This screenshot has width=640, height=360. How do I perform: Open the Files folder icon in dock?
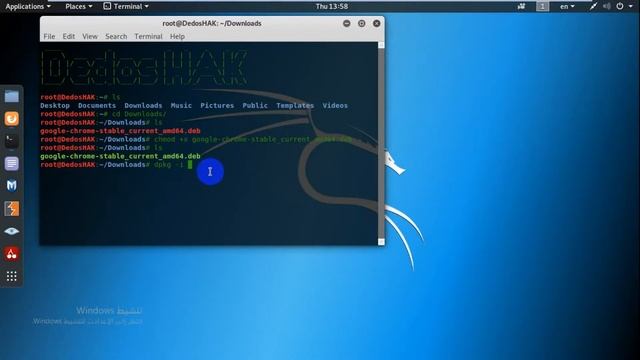click(11, 97)
